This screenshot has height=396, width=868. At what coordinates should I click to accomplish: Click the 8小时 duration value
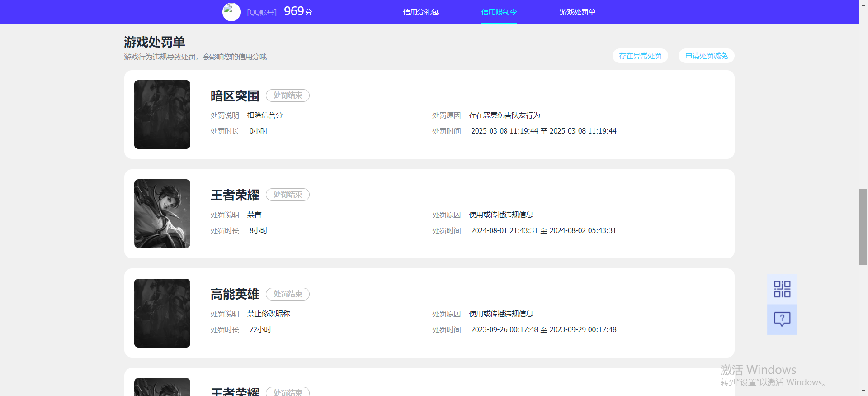coord(259,231)
